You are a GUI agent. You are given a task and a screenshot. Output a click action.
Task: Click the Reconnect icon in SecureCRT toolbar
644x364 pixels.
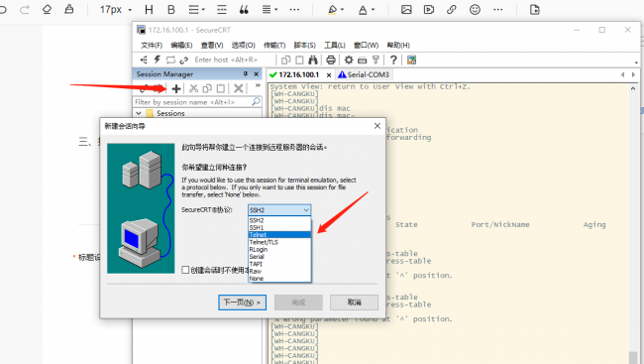170,61
